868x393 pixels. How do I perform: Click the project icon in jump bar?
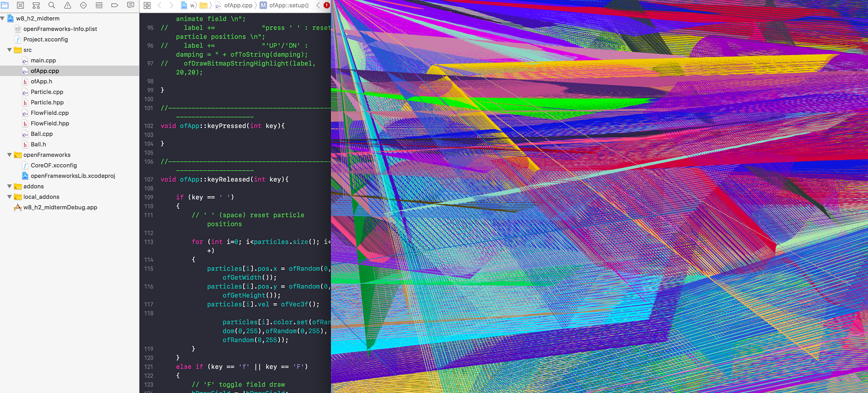(184, 5)
